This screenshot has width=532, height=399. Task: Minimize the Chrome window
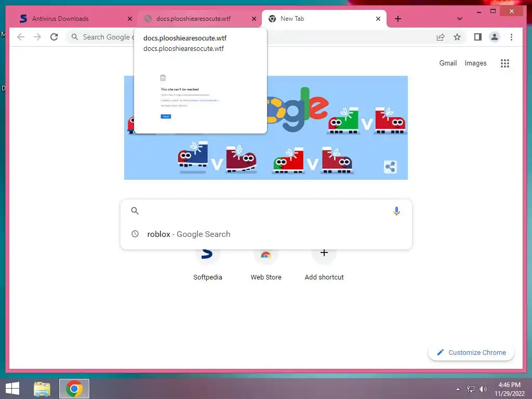[478, 11]
